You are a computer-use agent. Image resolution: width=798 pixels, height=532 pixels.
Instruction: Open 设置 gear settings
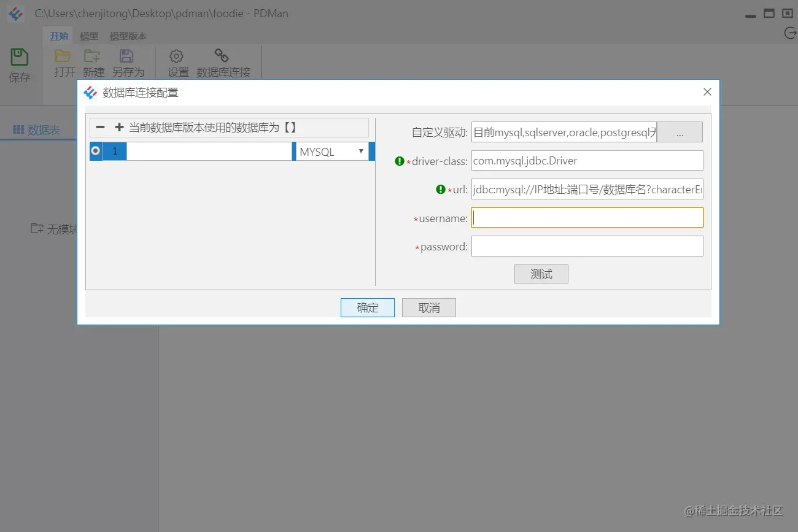(x=176, y=56)
